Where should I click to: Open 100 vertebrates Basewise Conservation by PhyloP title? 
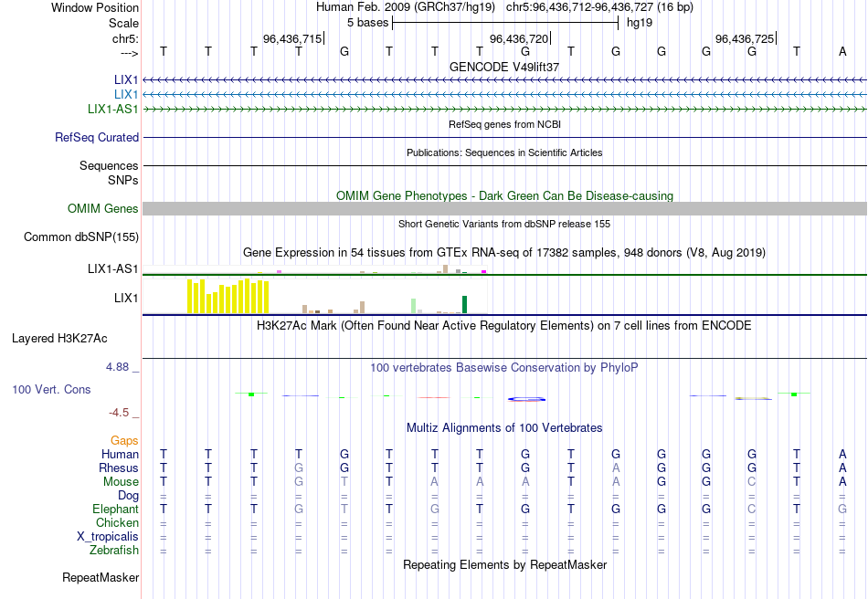(504, 368)
